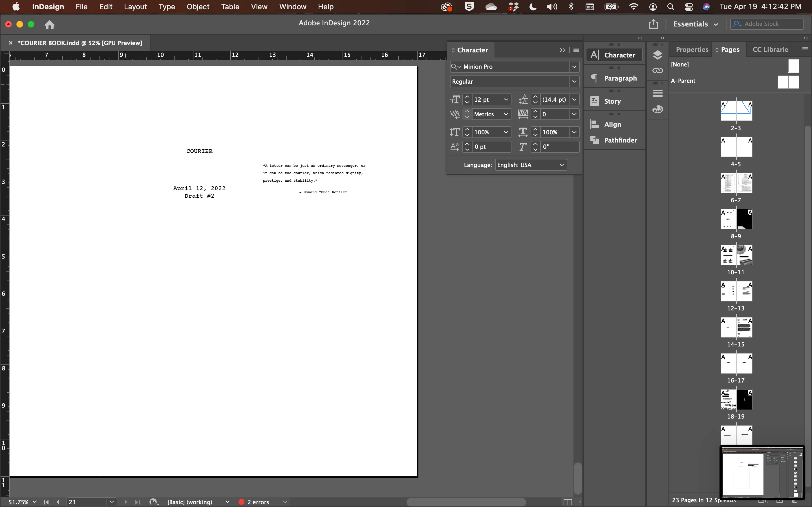Toggle the split layout view button
Image resolution: width=812 pixels, height=507 pixels.
coord(567,502)
